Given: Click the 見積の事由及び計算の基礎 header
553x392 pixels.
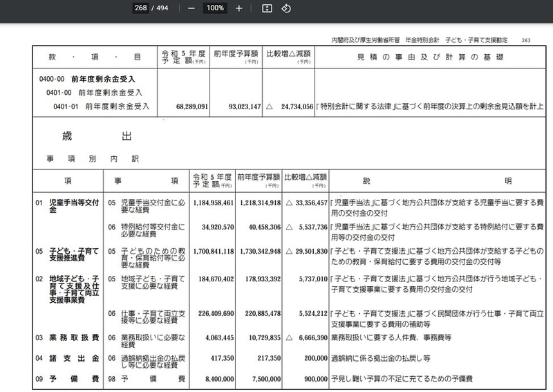Looking at the screenshot, I should point(430,57).
